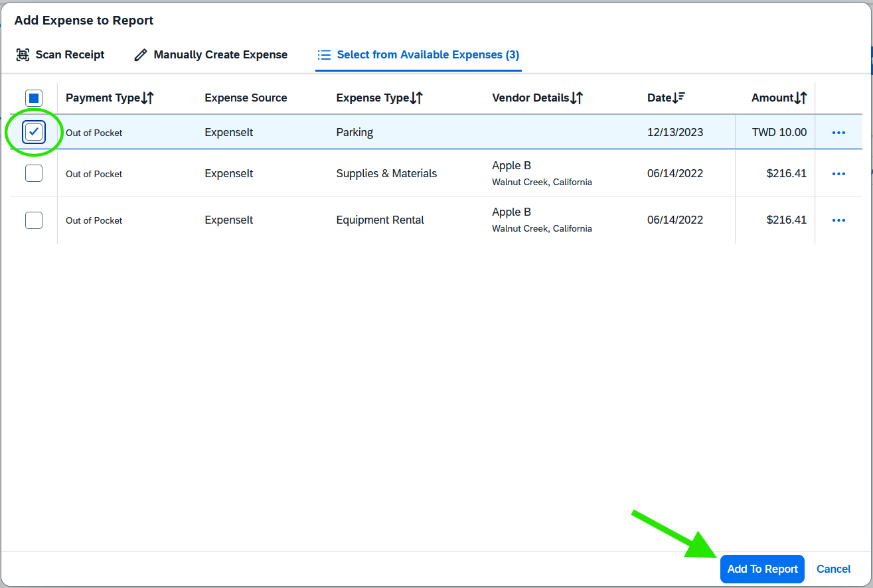This screenshot has height=588, width=873.
Task: Check the Supplies & Materials expense checkbox
Action: coord(33,173)
